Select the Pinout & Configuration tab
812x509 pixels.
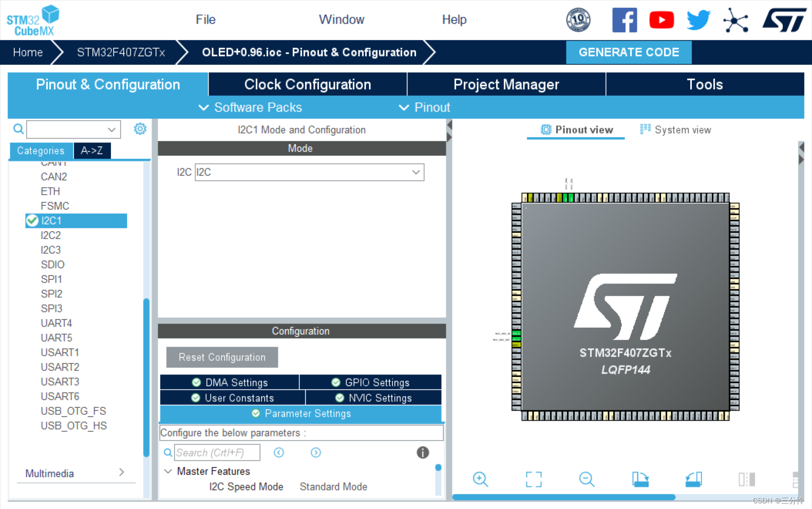click(x=108, y=84)
